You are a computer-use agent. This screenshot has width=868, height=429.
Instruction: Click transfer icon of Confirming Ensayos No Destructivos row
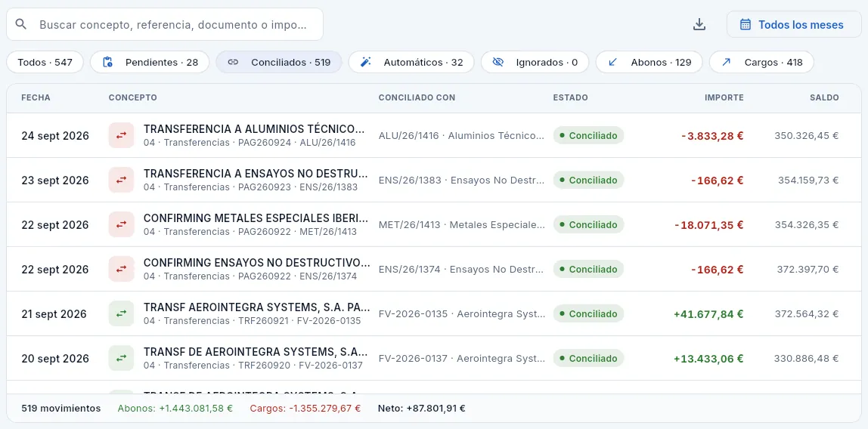[x=121, y=269]
